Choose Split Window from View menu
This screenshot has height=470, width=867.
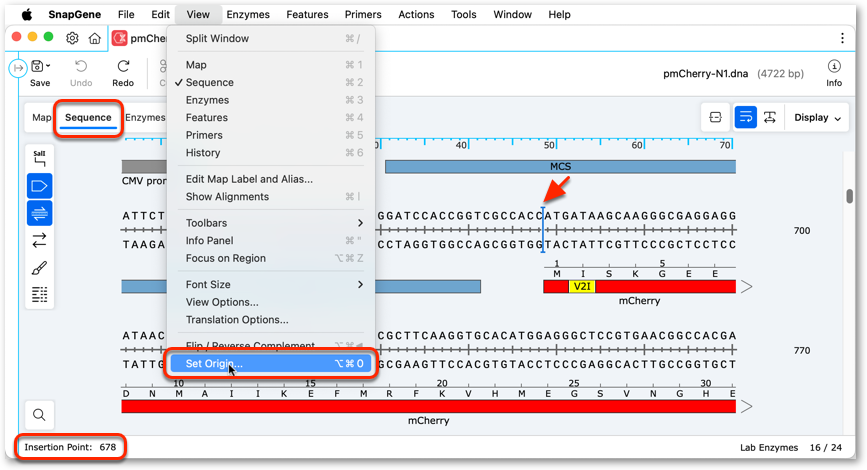tap(271, 38)
